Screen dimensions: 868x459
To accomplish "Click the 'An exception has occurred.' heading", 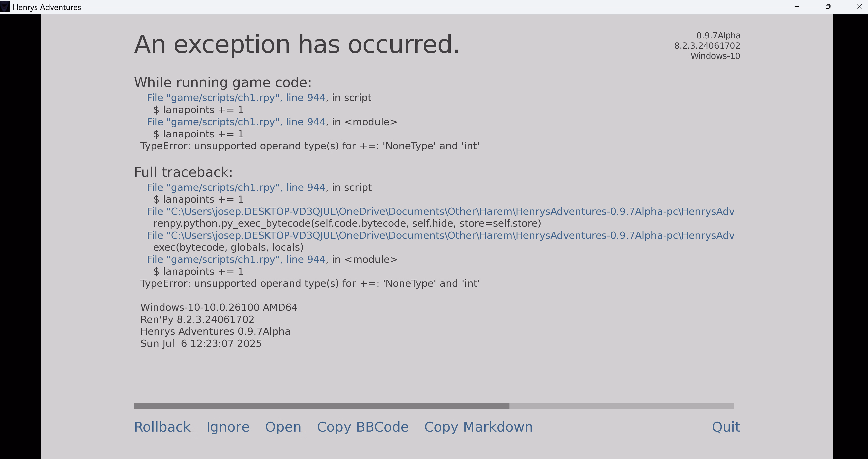I will (x=297, y=44).
